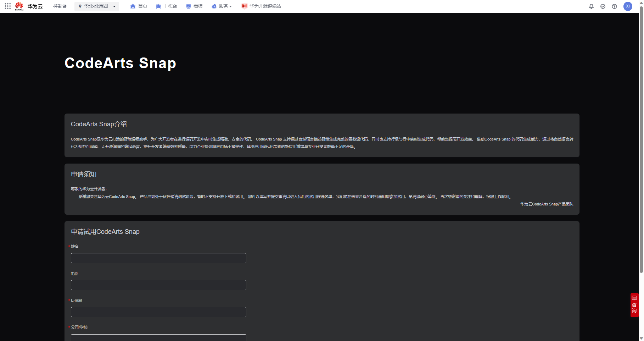Click the large CodeArts Snap title

(x=120, y=63)
